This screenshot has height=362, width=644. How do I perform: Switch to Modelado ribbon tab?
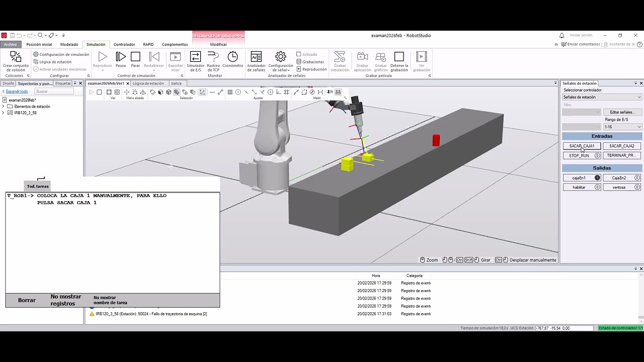69,44
